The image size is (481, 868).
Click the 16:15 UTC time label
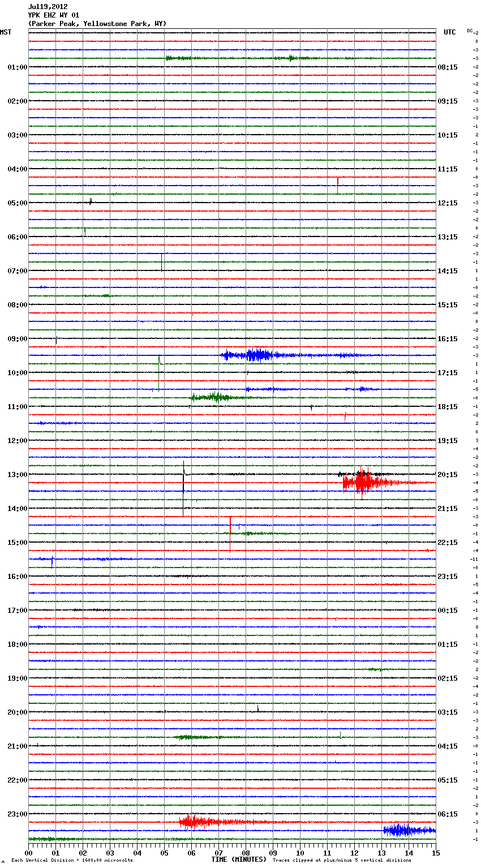tap(448, 339)
